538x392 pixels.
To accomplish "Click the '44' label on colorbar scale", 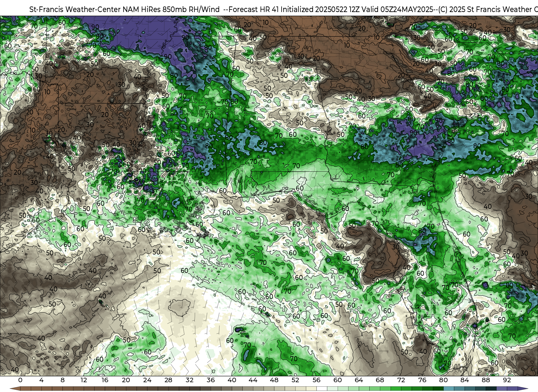I will coord(253,380).
